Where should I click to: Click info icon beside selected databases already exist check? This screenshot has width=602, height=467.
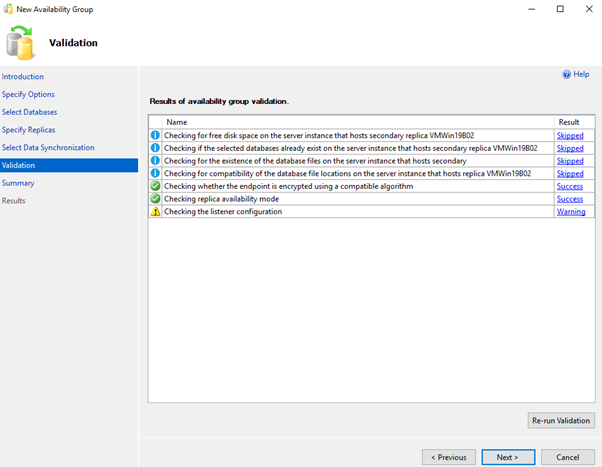(x=155, y=148)
